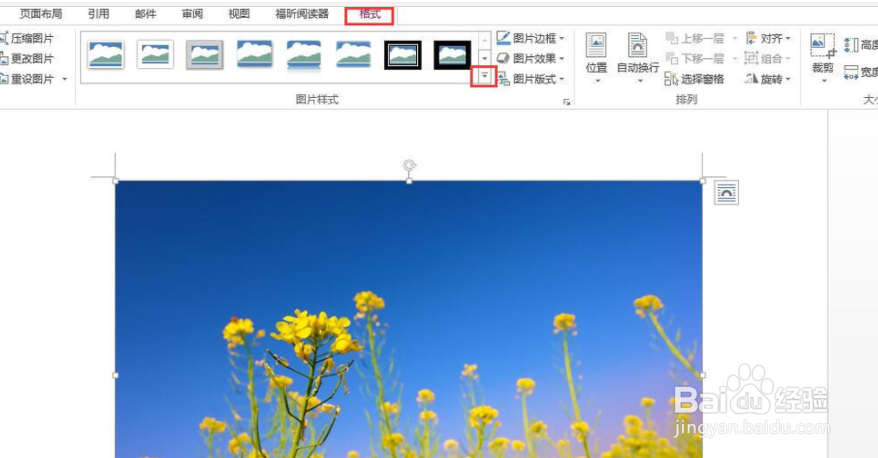Viewport: 878px width, 458px height.
Task: Expand the 重设图片 dropdown arrow
Action: [x=64, y=79]
